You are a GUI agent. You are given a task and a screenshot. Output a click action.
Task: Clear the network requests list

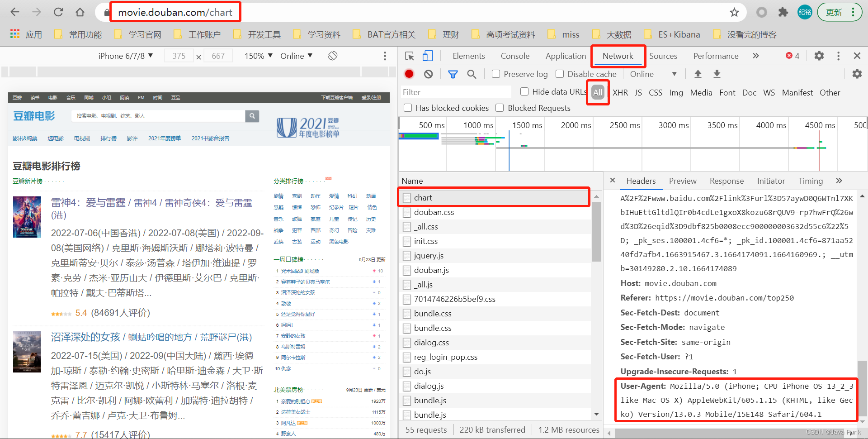[x=428, y=74]
